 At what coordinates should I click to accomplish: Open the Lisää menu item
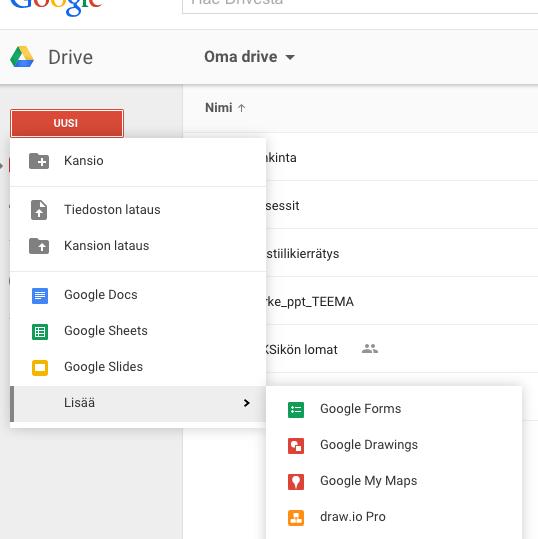pyautogui.click(x=138, y=404)
